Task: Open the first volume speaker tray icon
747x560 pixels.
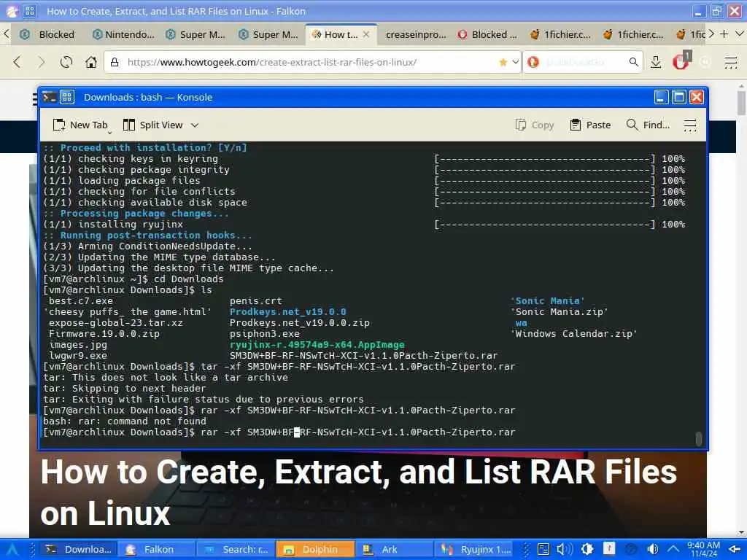Action: click(x=565, y=550)
